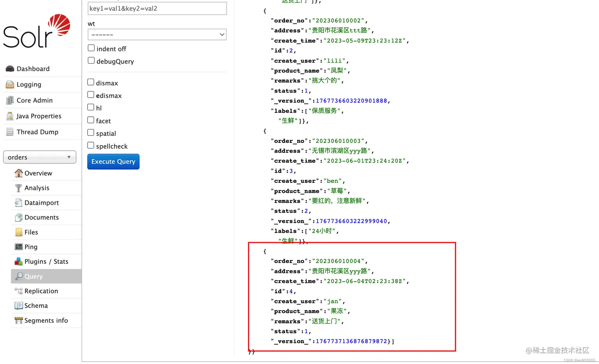Go to the Ping link
This screenshot has width=599, height=364.
pyautogui.click(x=31, y=247)
